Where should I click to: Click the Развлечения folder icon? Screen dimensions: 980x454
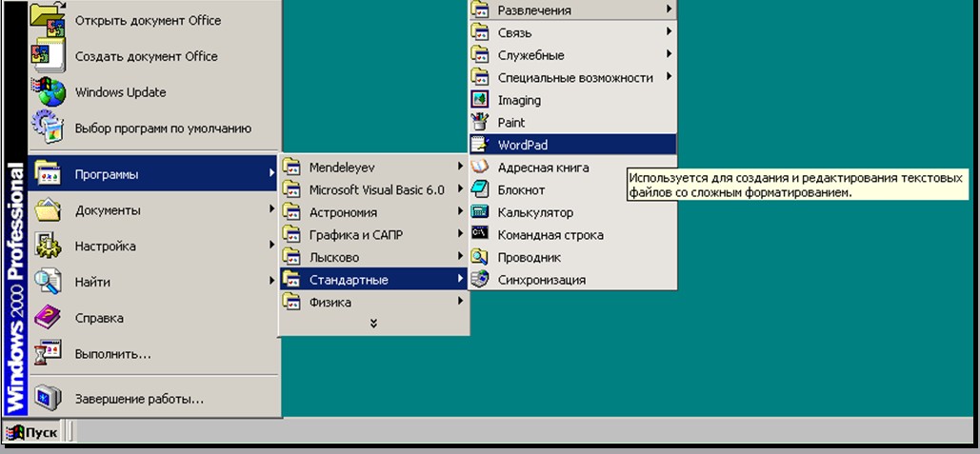click(479, 9)
